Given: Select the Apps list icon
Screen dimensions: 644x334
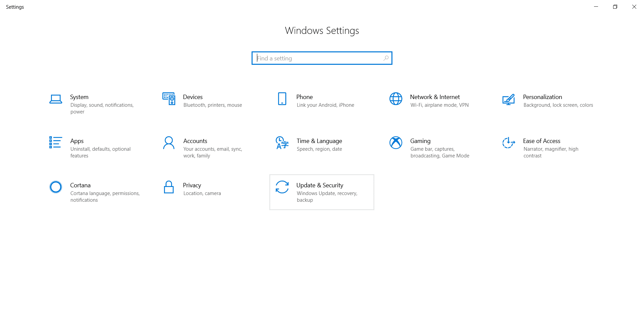Looking at the screenshot, I should (x=56, y=143).
